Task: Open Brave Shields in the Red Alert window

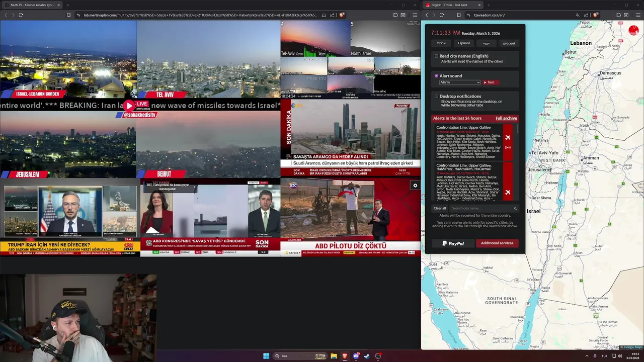Action: 596,15
